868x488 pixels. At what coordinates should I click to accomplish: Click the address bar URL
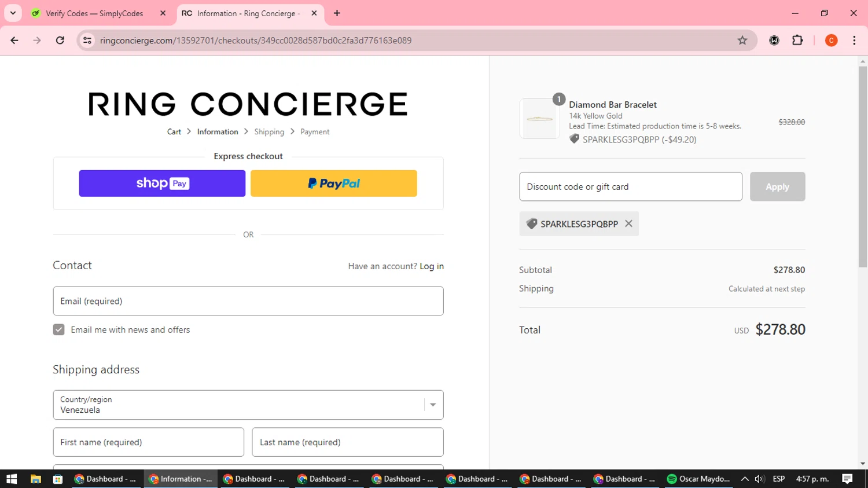click(255, 41)
